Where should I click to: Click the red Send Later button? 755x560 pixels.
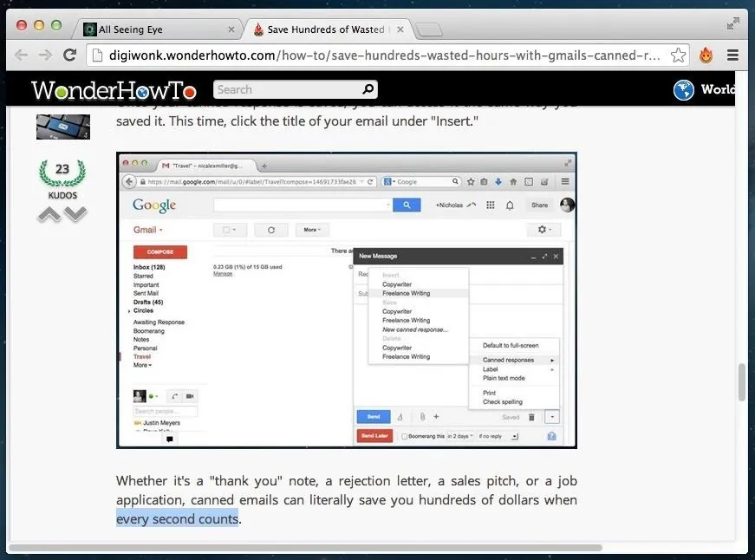click(x=374, y=436)
